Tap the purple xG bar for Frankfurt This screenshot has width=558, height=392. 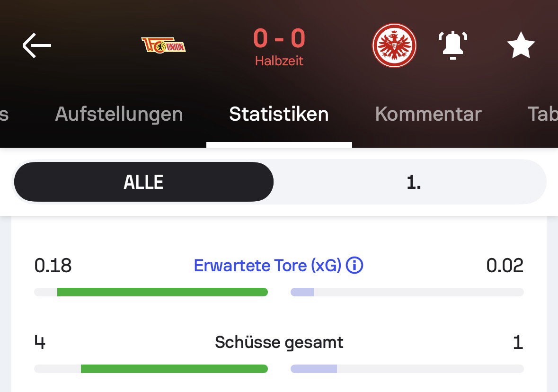tap(302, 292)
